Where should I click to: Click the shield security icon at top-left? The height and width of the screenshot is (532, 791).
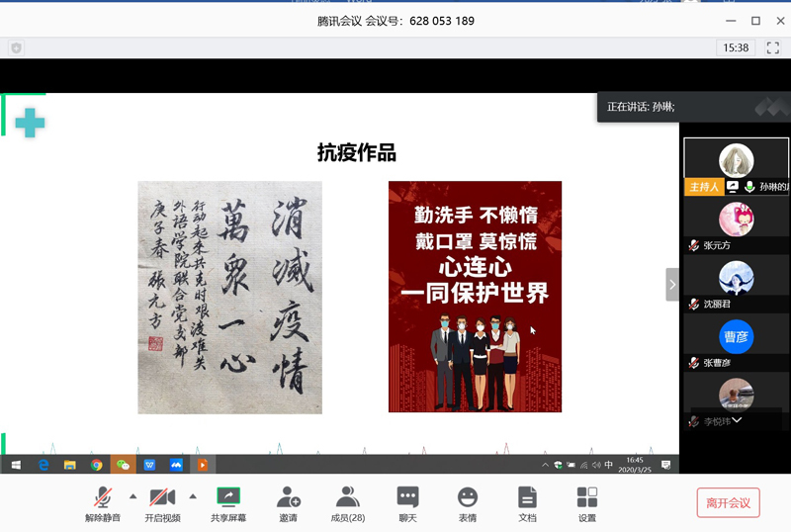pyautogui.click(x=16, y=47)
